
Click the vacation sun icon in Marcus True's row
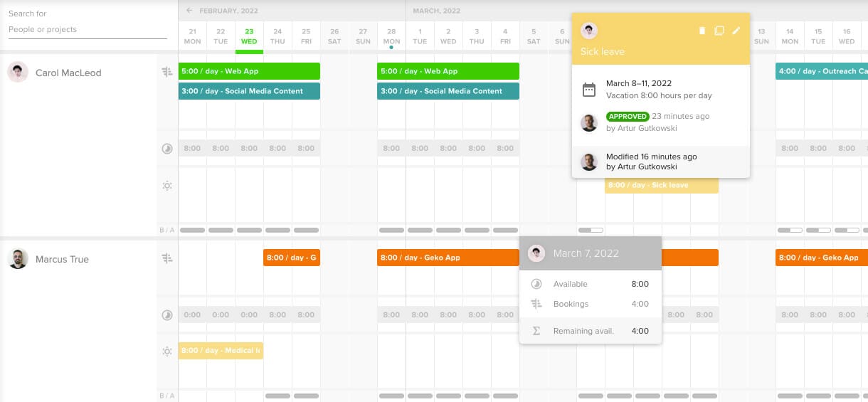pos(167,351)
